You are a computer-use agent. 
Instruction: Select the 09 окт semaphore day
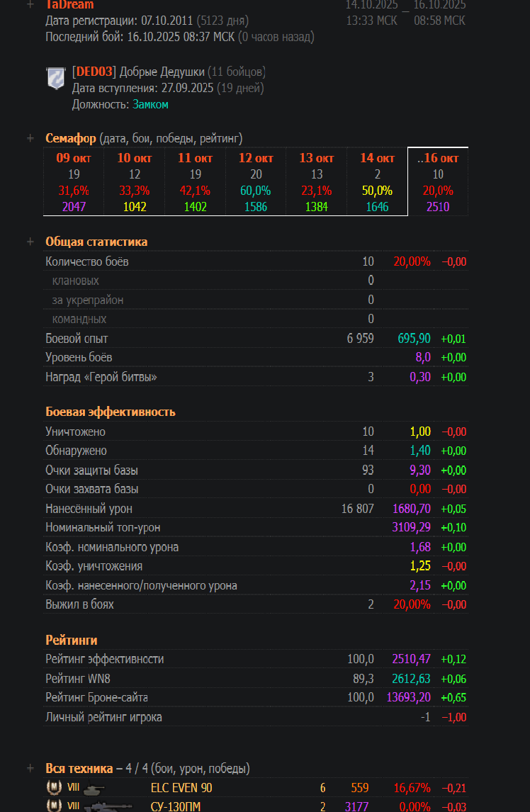(74, 158)
